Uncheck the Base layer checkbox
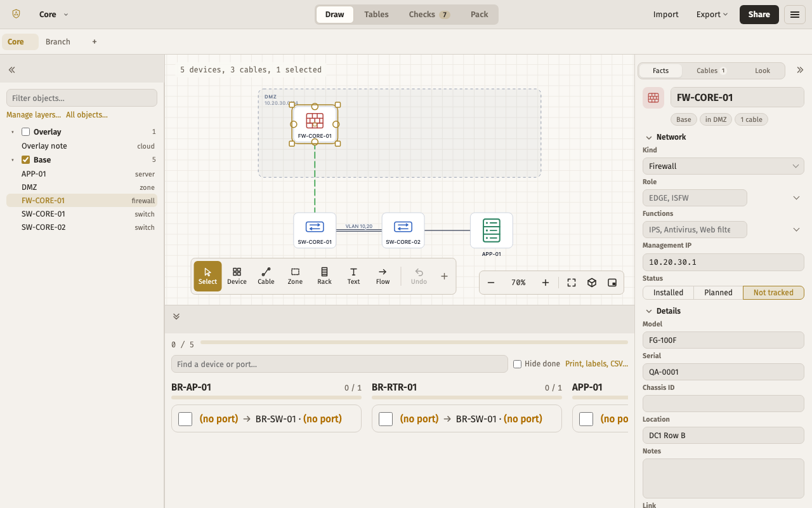812x508 pixels. 26,160
